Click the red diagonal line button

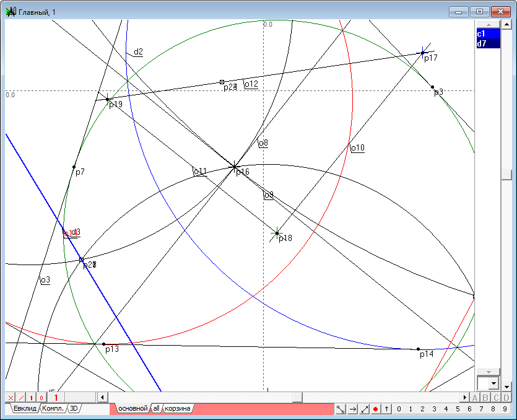point(21,398)
